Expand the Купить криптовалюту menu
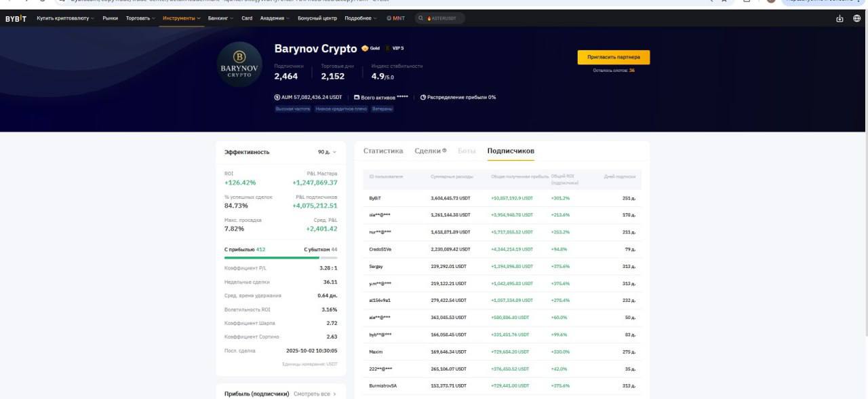Image resolution: width=868 pixels, height=399 pixels. point(65,18)
